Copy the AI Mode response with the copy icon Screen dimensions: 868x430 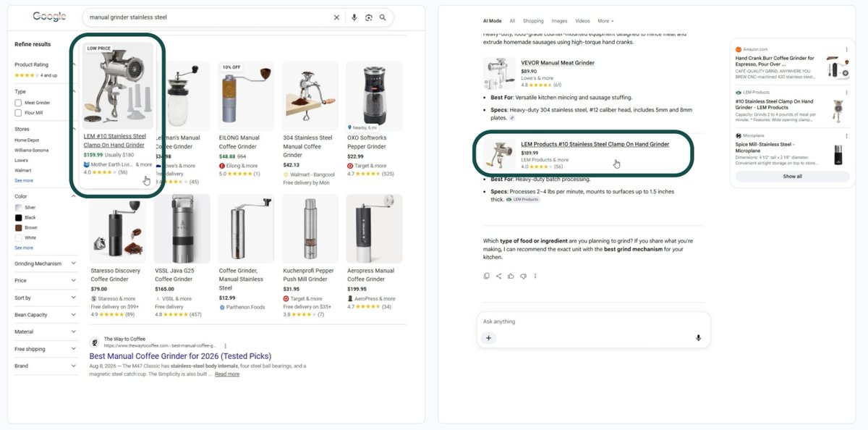[x=487, y=276]
